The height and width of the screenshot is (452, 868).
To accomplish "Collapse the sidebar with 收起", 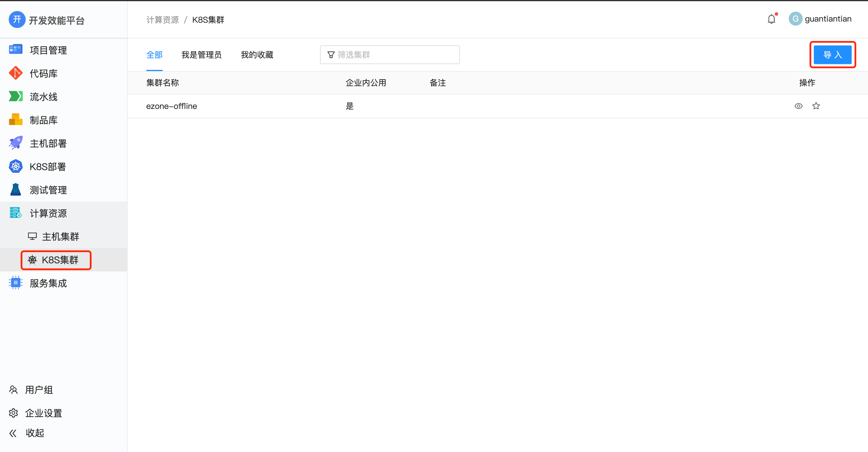I will click(35, 433).
